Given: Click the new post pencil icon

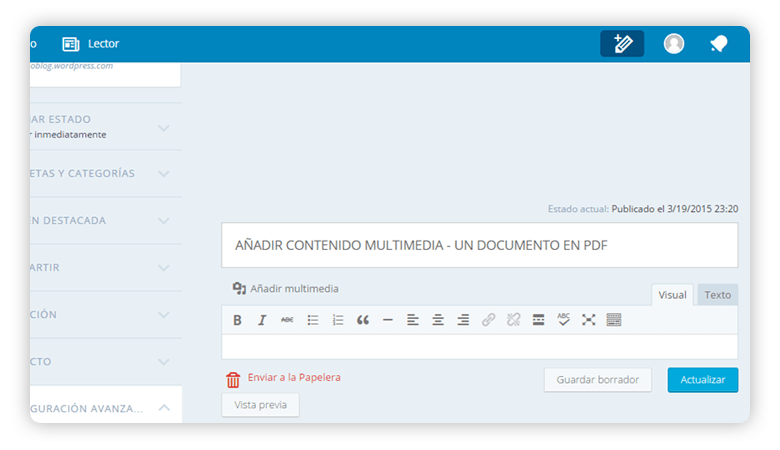Looking at the screenshot, I should (622, 44).
